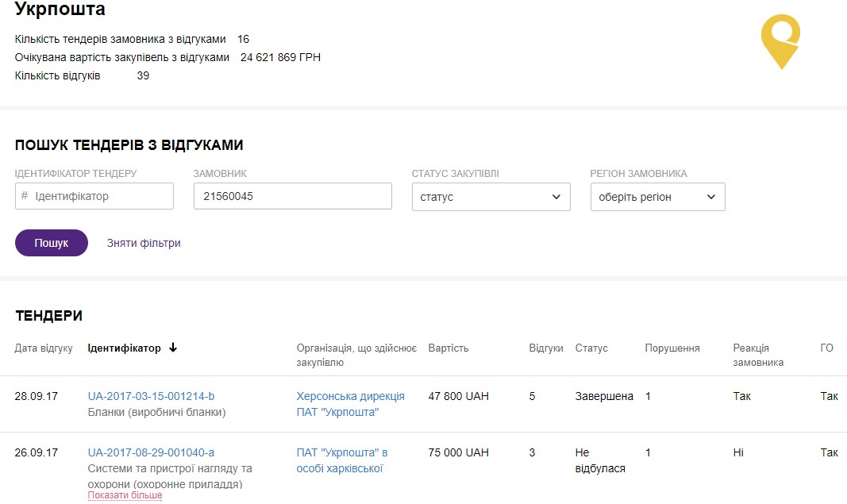
Task: Click the Пошук тендерів з відгуками heading
Action: tap(129, 144)
